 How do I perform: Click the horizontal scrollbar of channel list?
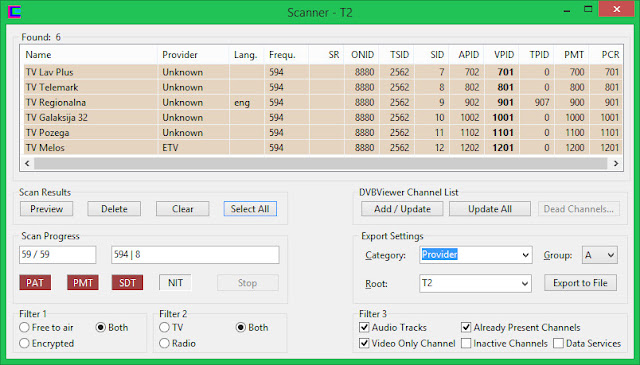321,163
